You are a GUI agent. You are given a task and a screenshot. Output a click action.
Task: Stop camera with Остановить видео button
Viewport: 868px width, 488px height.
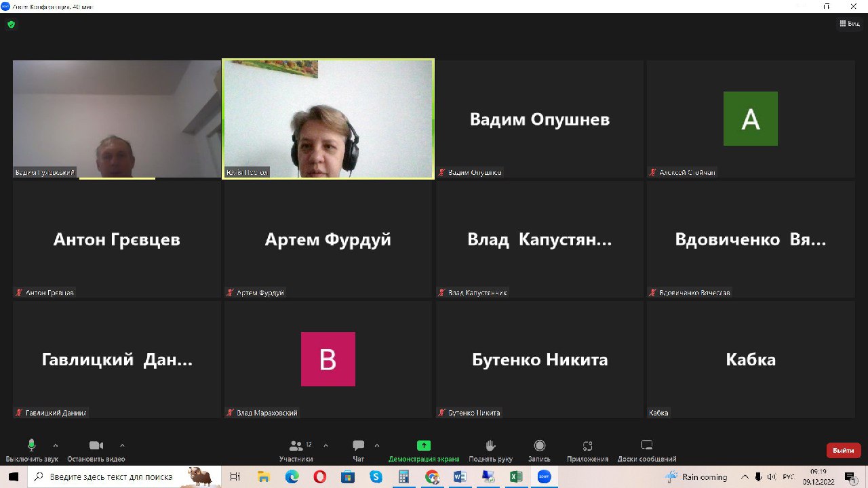[96, 450]
